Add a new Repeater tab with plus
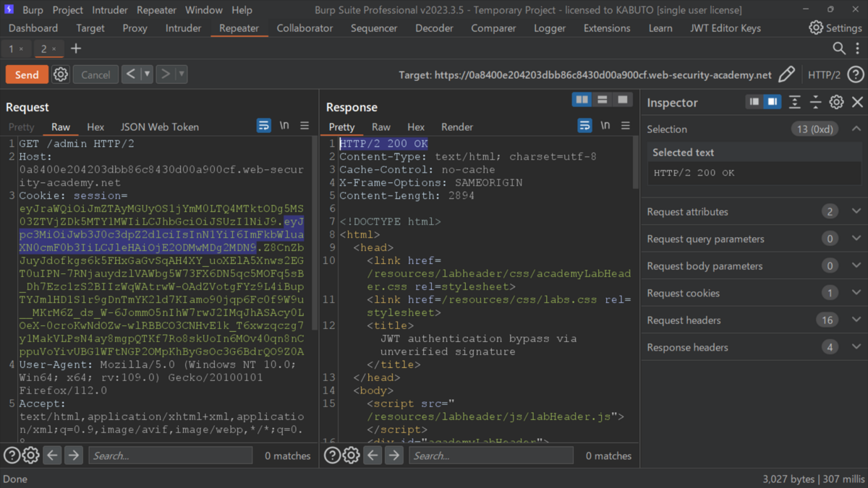868x488 pixels. (x=76, y=48)
